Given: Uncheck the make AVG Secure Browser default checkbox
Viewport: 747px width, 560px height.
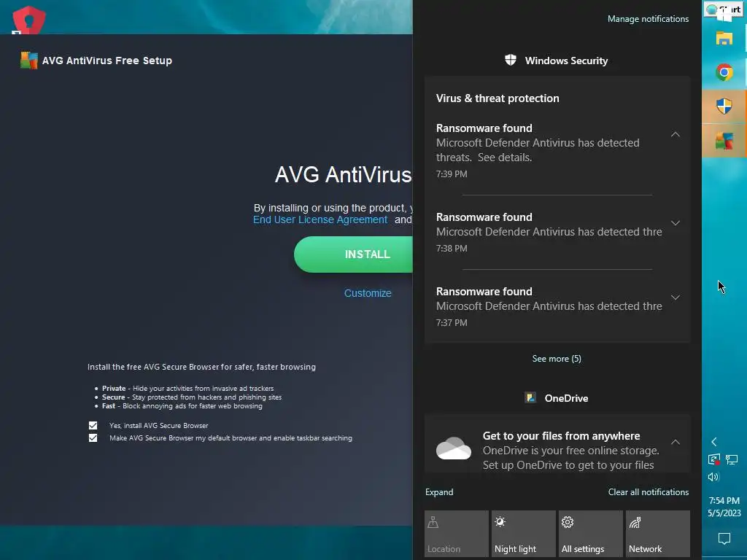Looking at the screenshot, I should (93, 437).
